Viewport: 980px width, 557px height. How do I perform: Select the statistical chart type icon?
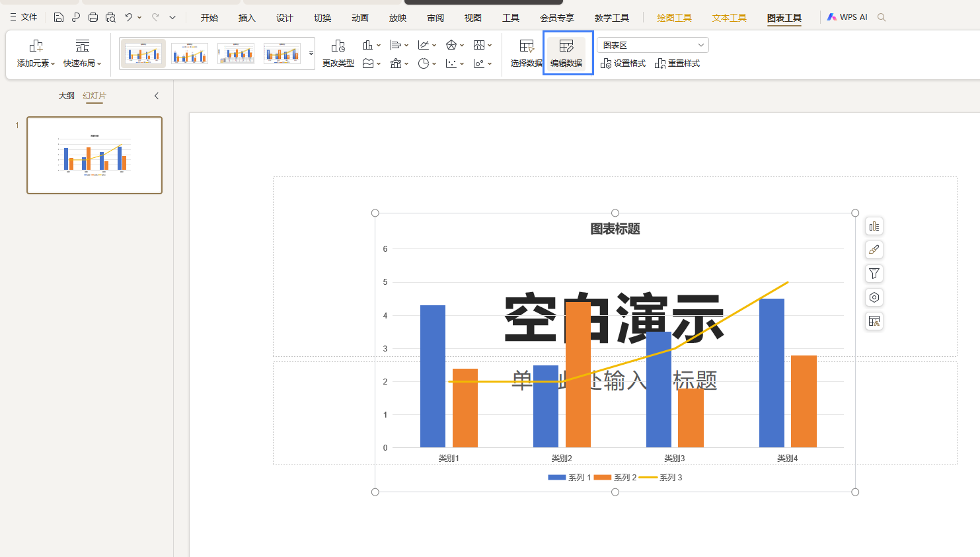pyautogui.click(x=395, y=63)
